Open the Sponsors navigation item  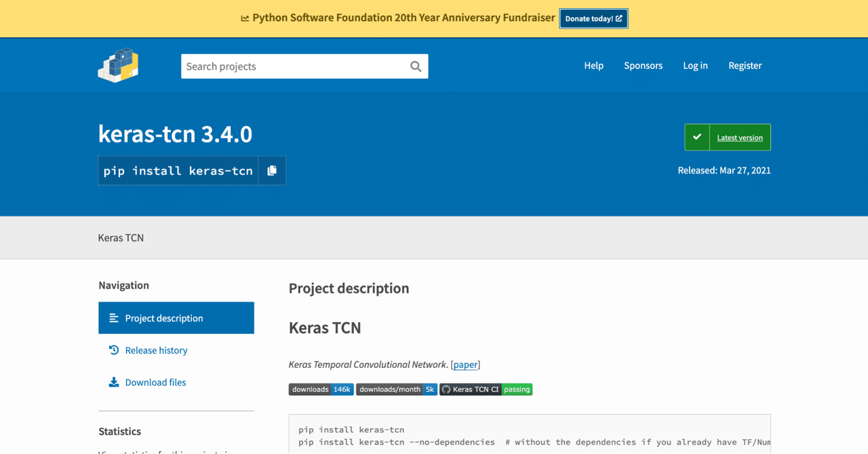coord(643,65)
